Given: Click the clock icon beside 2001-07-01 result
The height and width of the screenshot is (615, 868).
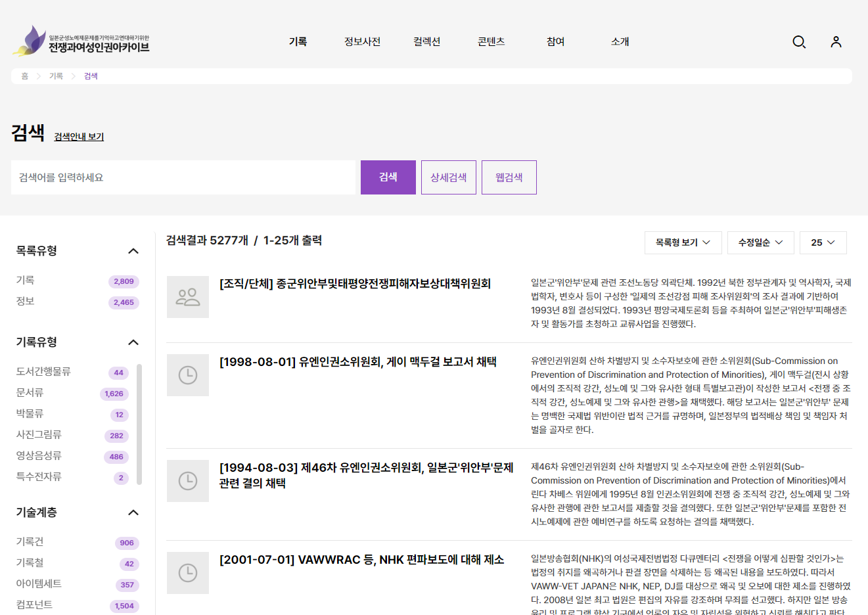Looking at the screenshot, I should pyautogui.click(x=188, y=573).
